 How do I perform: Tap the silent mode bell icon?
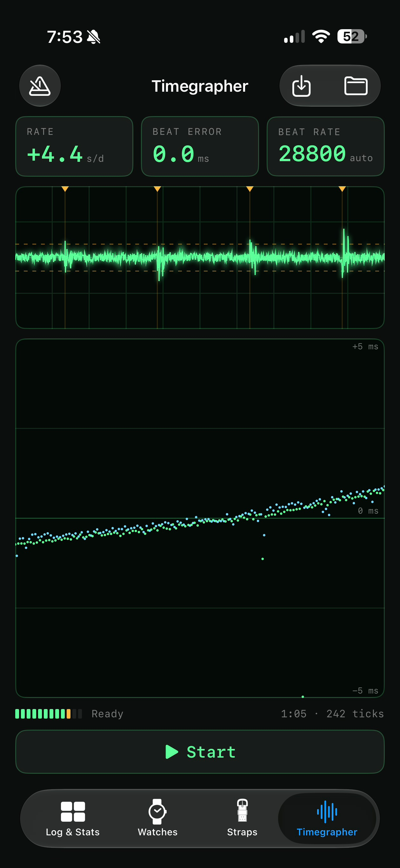(94, 37)
